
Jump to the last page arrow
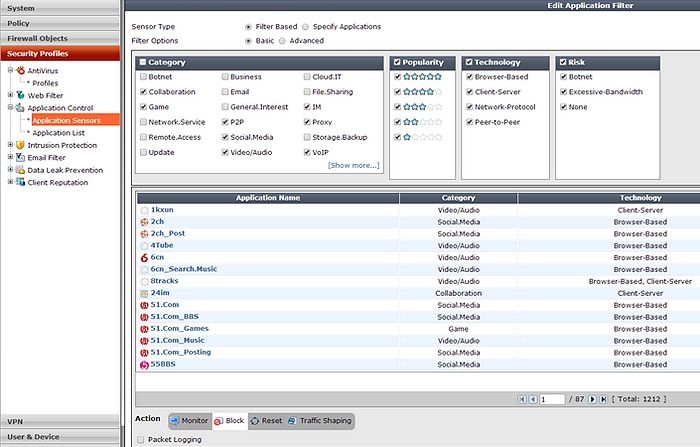602,399
